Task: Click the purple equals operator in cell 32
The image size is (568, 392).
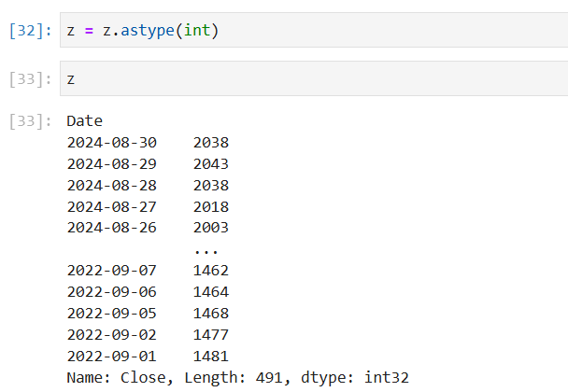Action: [x=90, y=30]
